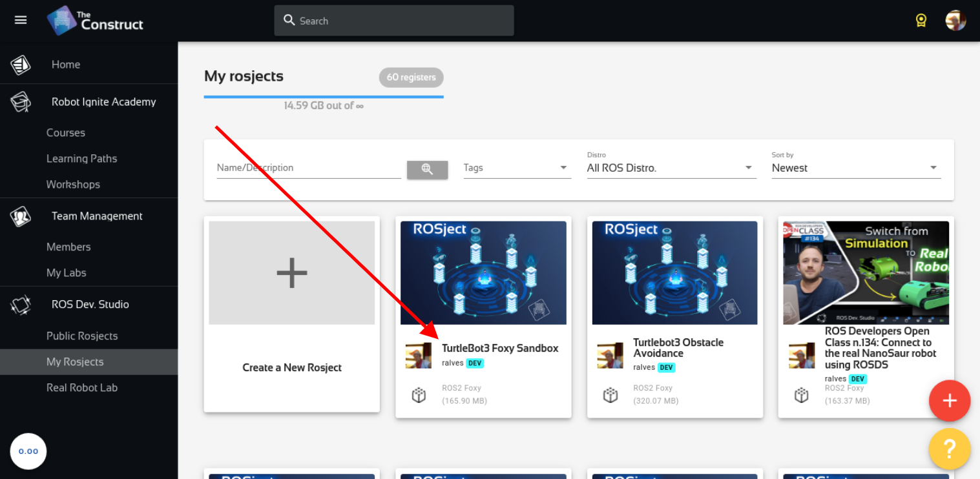Click the red plus floating button
The width and height of the screenshot is (980, 479).
[x=950, y=401]
